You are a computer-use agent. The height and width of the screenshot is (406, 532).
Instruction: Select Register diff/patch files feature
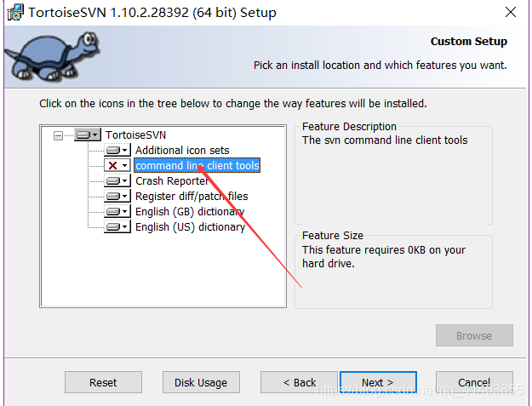coord(192,196)
